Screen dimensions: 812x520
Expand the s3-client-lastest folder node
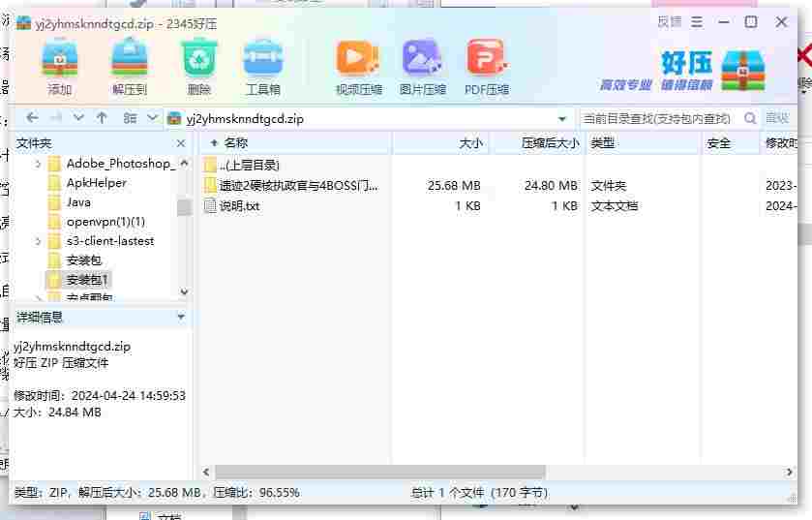(x=38, y=241)
